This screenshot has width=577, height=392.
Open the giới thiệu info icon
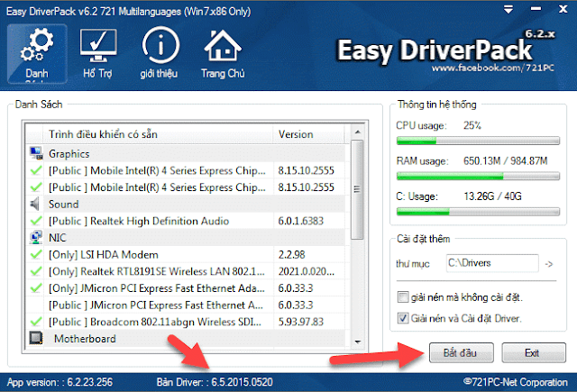[160, 54]
